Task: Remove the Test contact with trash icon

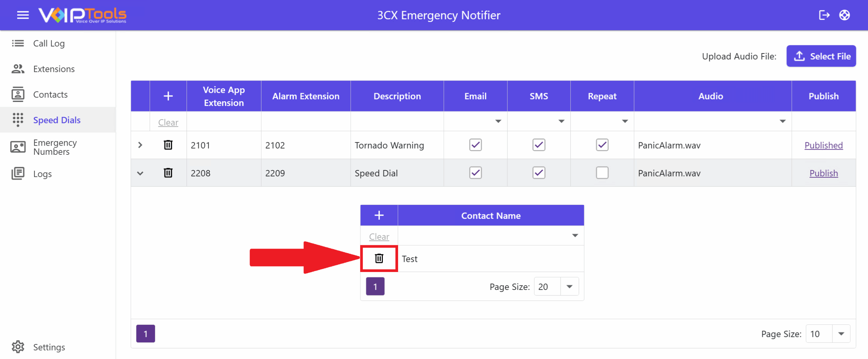Action: coord(379,258)
